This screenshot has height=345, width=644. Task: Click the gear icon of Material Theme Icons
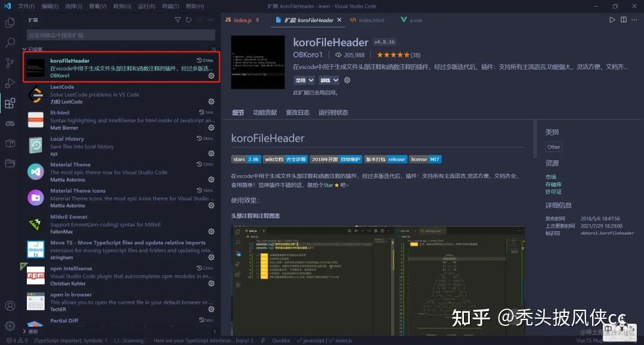point(211,205)
